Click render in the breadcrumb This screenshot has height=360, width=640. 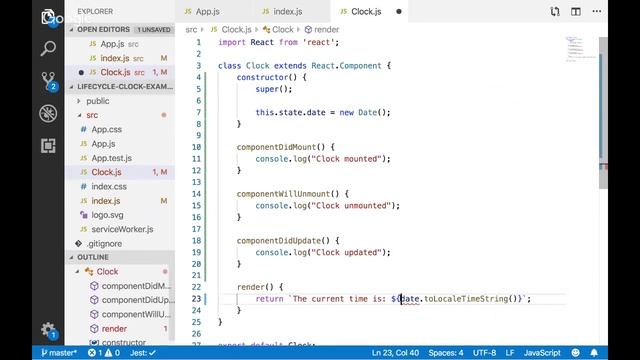(327, 29)
